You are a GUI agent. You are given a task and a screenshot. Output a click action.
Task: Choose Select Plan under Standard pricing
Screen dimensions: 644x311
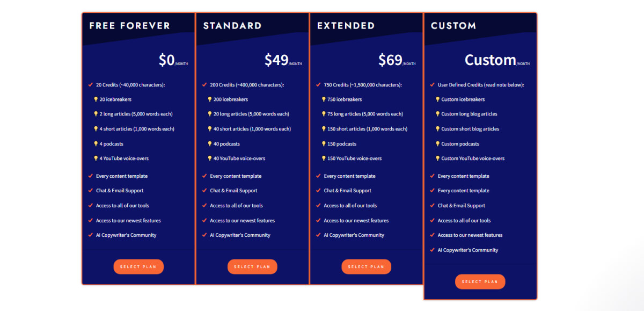tap(252, 266)
